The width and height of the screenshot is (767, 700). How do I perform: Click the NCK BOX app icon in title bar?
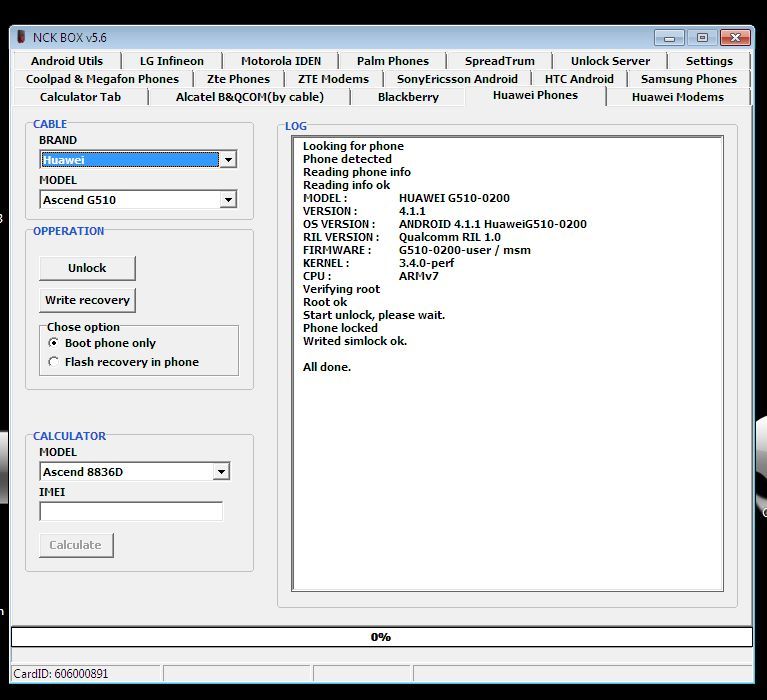tap(21, 37)
